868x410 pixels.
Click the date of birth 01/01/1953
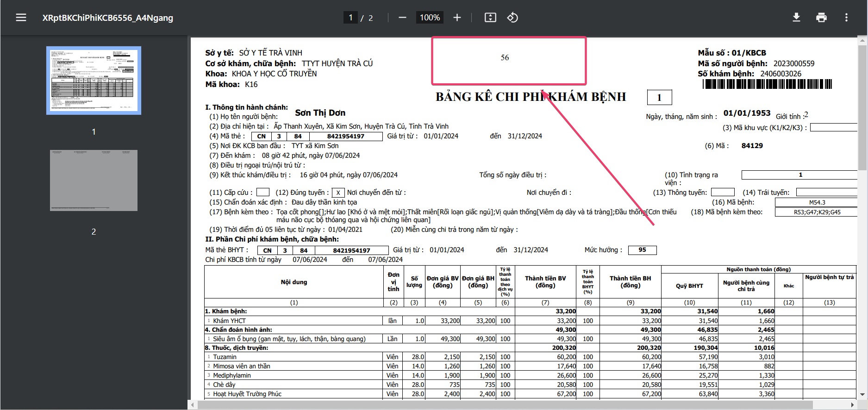[x=747, y=113]
